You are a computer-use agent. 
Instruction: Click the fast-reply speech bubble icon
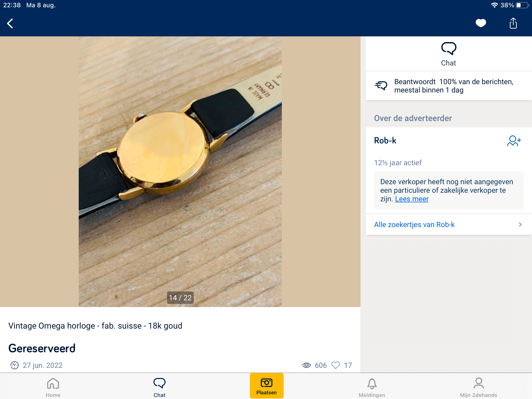[x=381, y=85]
